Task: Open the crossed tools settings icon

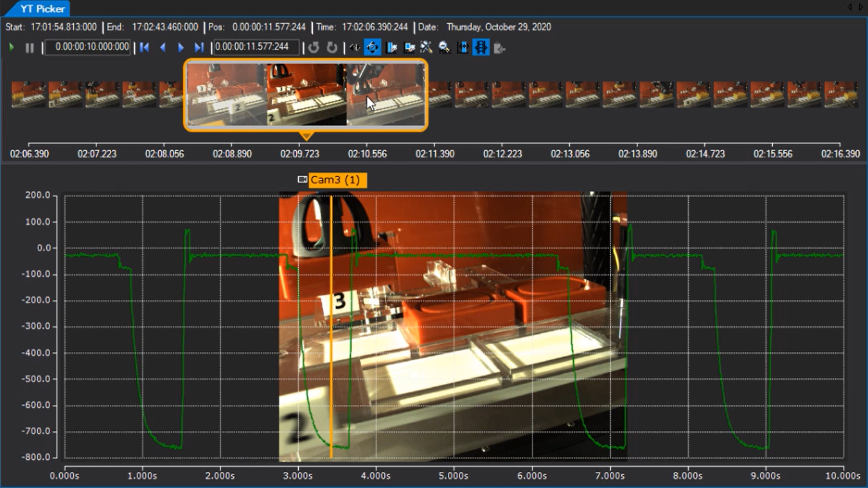Action: coord(427,48)
